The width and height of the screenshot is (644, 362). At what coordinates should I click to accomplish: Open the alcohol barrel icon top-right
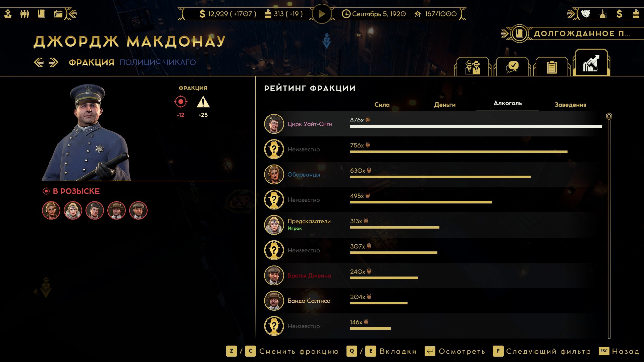[x=636, y=14]
